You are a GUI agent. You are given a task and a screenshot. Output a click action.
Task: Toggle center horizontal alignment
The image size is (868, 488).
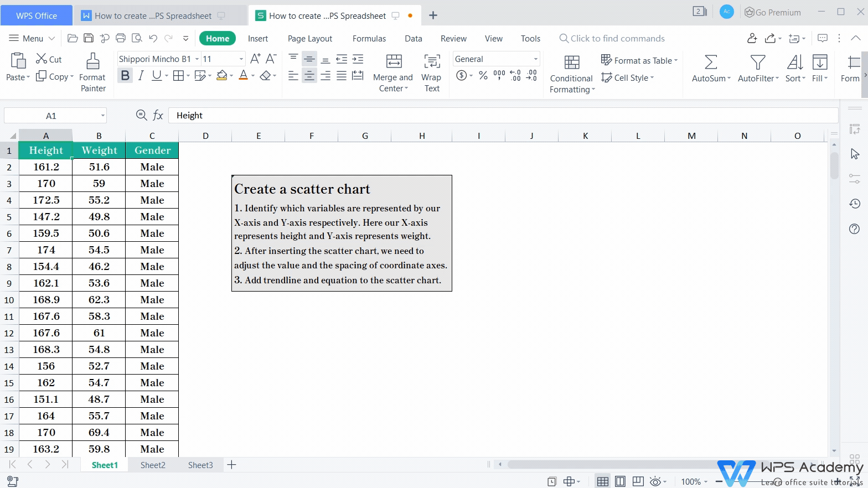pyautogui.click(x=309, y=75)
